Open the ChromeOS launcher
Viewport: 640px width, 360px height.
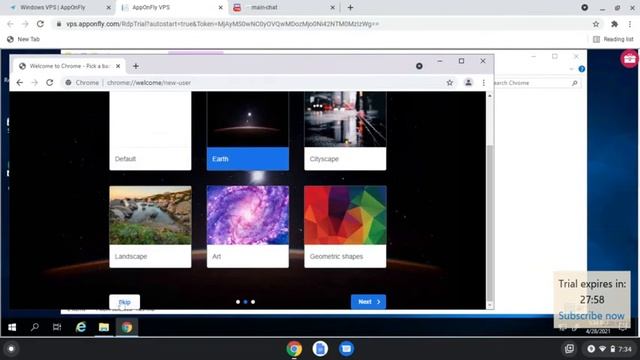coord(11,349)
